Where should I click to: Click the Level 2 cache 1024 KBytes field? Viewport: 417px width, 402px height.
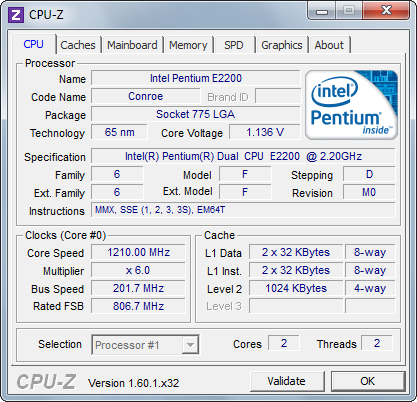(x=296, y=288)
